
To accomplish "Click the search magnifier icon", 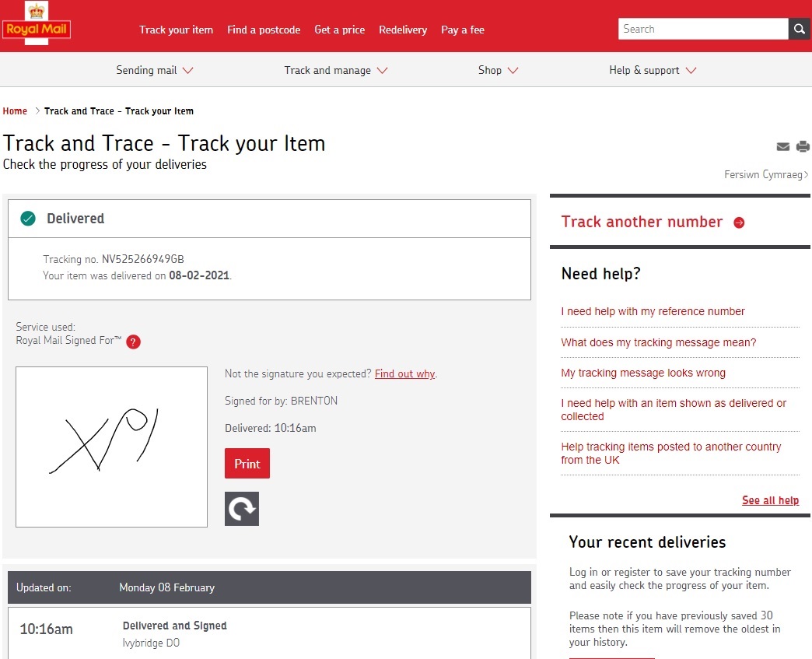I will [800, 30].
